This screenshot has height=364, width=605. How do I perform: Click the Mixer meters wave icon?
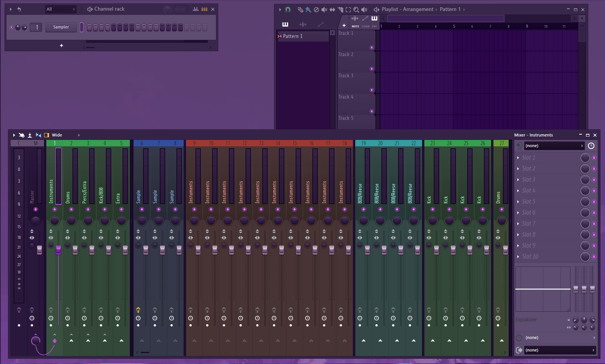(30, 135)
